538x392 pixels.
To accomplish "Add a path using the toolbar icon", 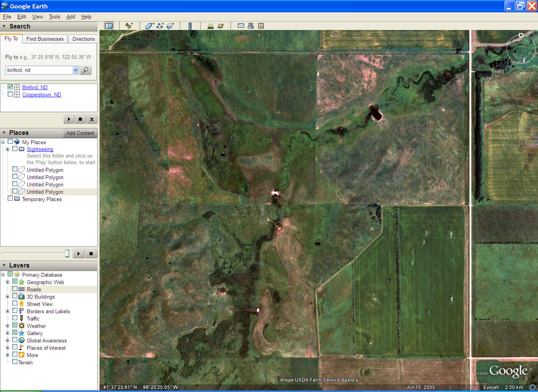I will [x=160, y=26].
